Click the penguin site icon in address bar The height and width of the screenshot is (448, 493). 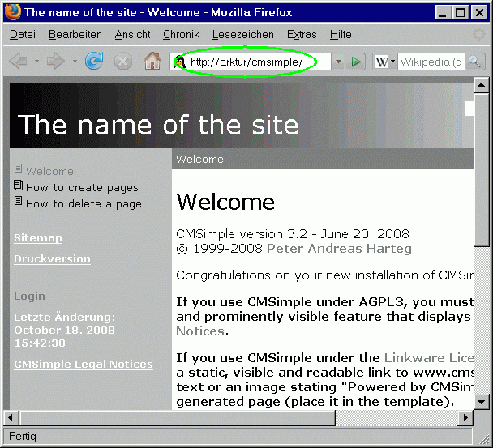click(180, 62)
